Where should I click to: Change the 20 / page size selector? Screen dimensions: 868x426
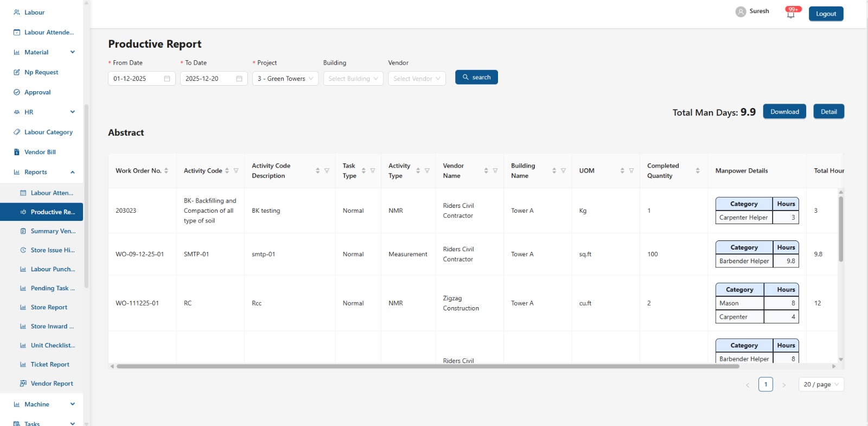click(x=821, y=384)
